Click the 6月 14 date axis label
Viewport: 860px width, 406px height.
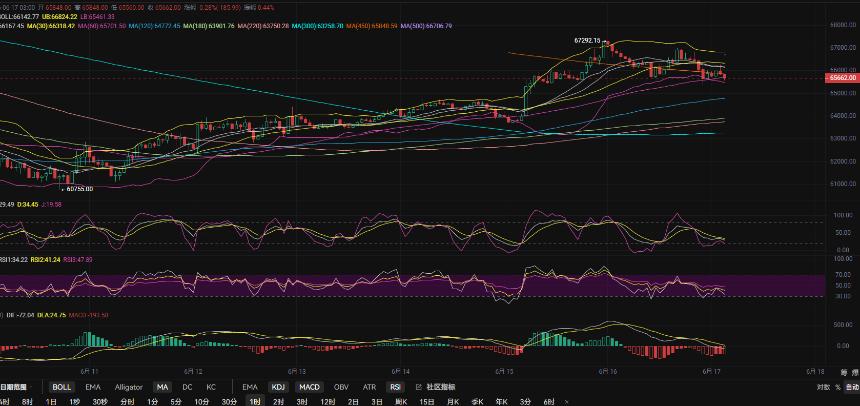tap(400, 371)
